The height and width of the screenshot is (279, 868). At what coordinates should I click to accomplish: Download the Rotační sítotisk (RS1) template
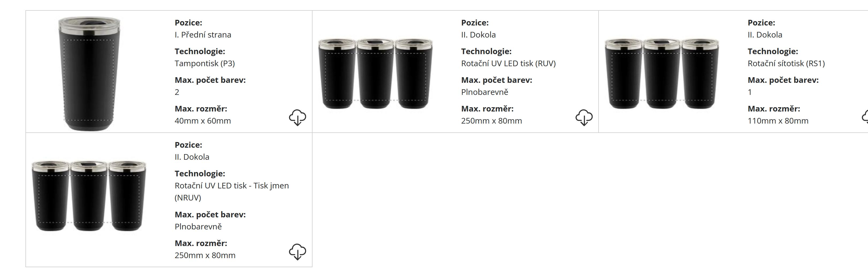[865, 117]
